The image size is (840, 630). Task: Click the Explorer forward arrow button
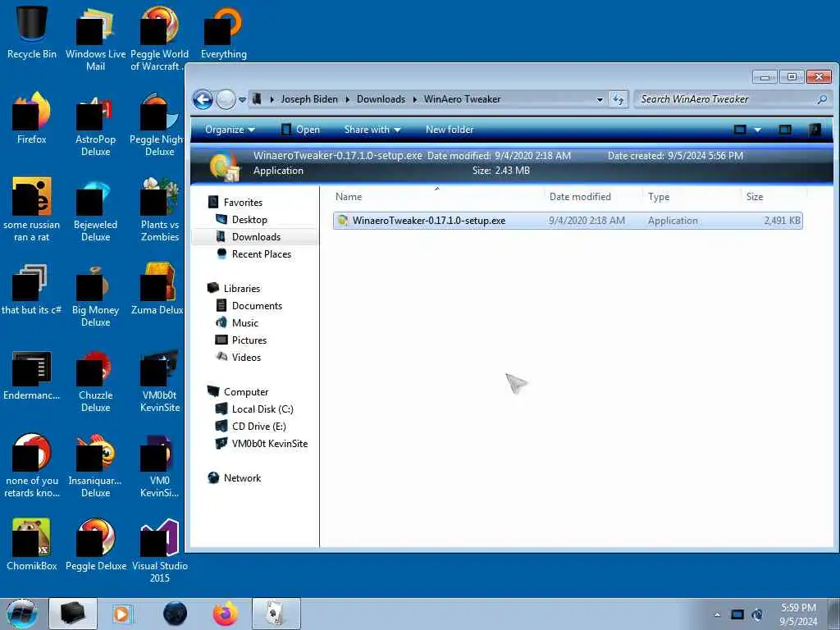click(x=226, y=99)
